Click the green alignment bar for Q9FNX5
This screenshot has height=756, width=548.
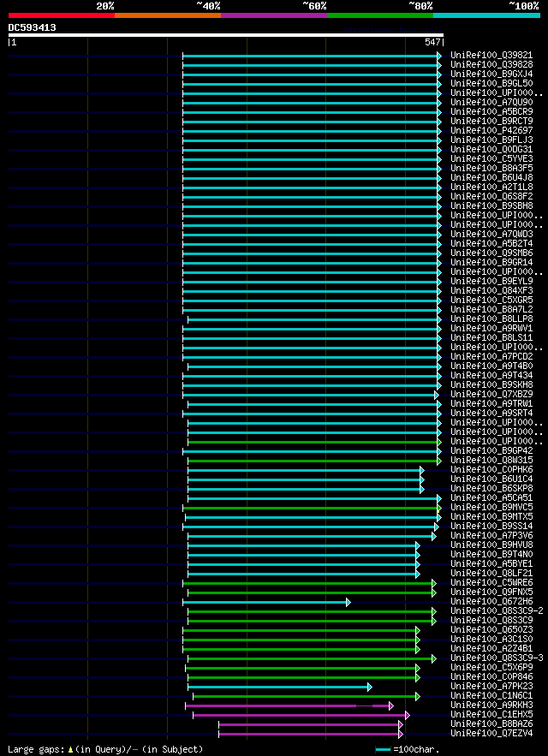(312, 593)
